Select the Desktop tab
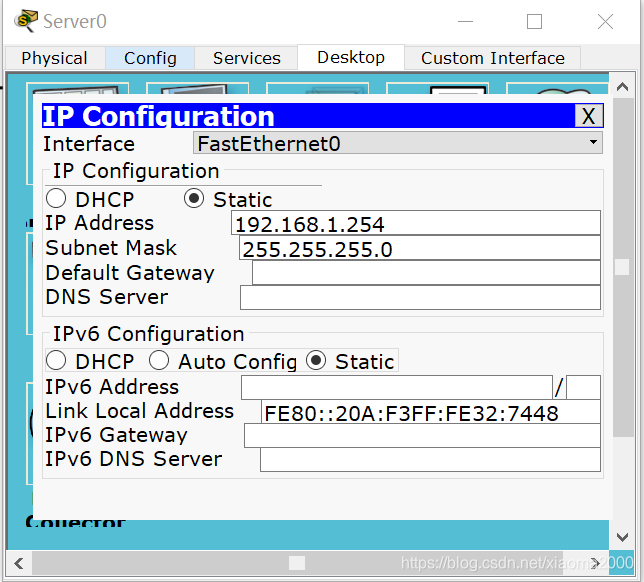The image size is (644, 582). pyautogui.click(x=351, y=57)
